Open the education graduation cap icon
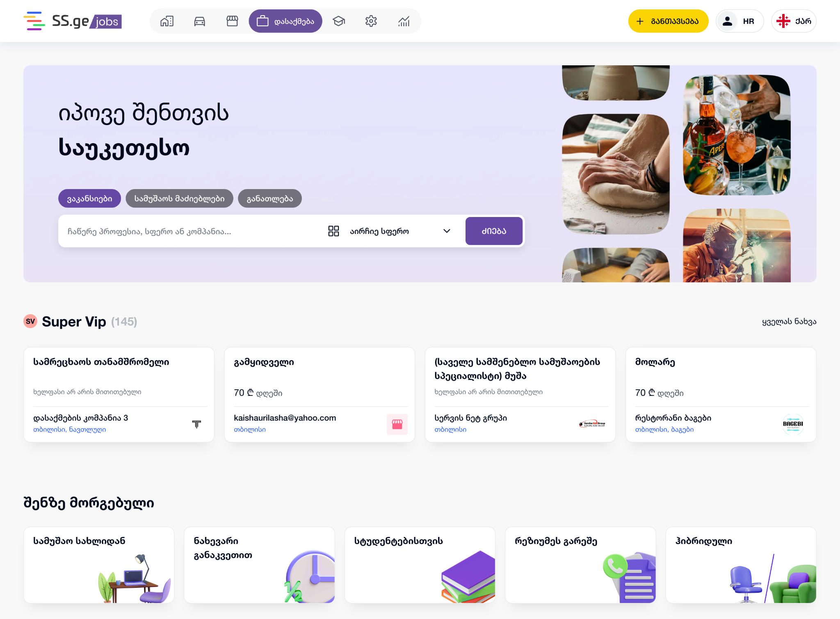The image size is (840, 619). (x=338, y=21)
